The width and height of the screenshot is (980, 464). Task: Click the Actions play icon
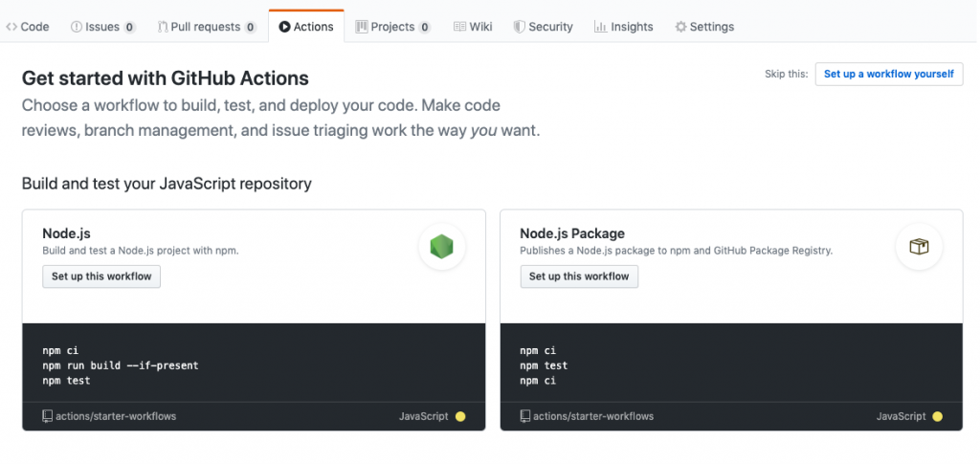[284, 27]
